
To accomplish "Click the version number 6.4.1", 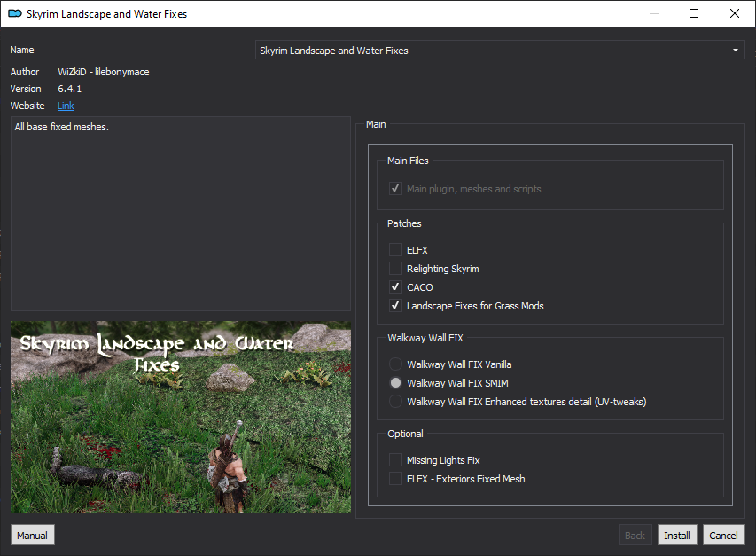I will coord(70,89).
